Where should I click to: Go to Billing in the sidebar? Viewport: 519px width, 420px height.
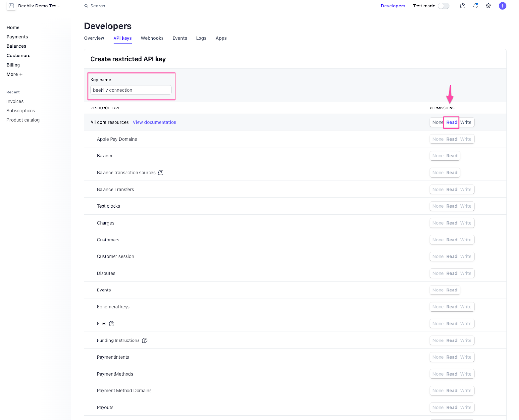pyautogui.click(x=13, y=65)
